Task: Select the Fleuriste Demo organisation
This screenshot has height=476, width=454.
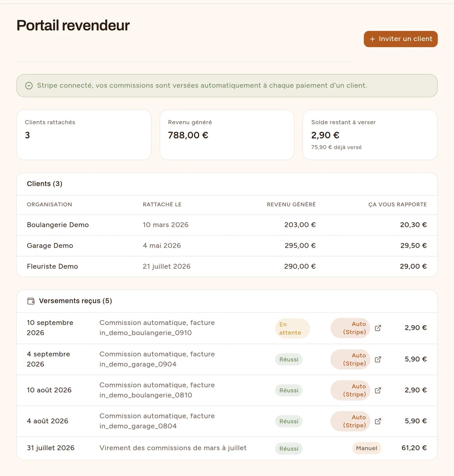Action: [52, 267]
